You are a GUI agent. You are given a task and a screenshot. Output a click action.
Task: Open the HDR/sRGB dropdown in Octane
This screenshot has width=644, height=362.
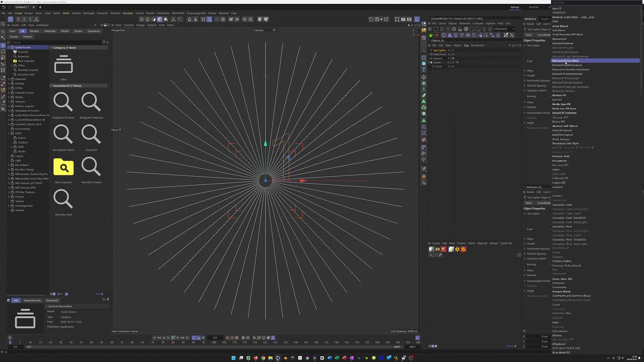(x=504, y=29)
